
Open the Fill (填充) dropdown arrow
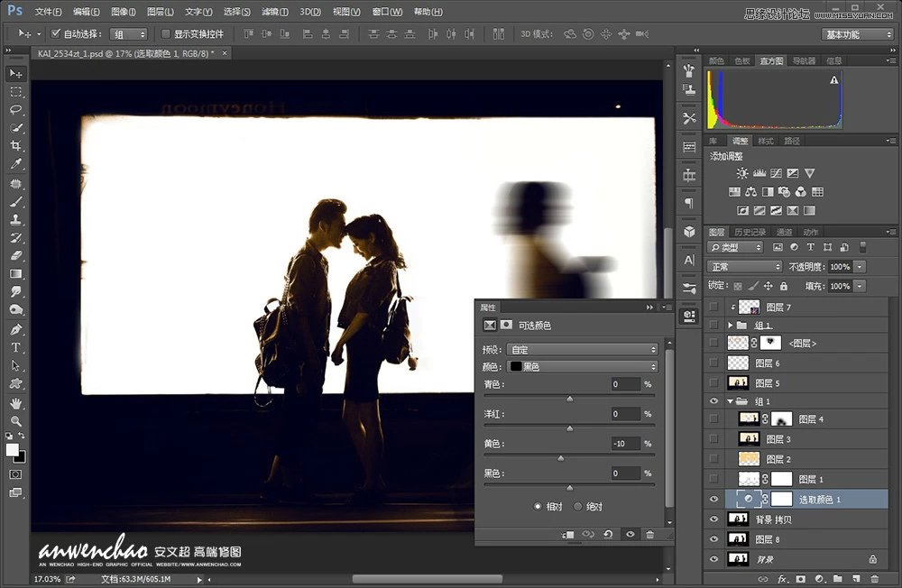point(860,286)
